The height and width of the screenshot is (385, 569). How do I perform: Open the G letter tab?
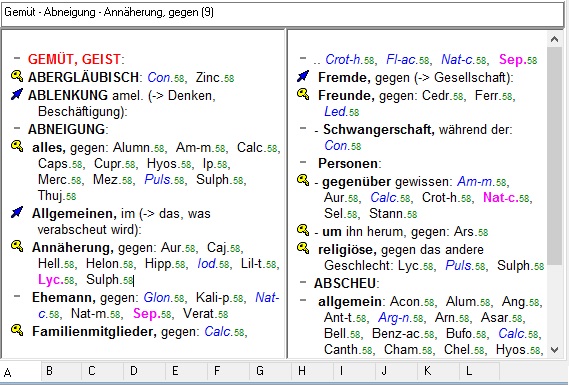point(270,371)
